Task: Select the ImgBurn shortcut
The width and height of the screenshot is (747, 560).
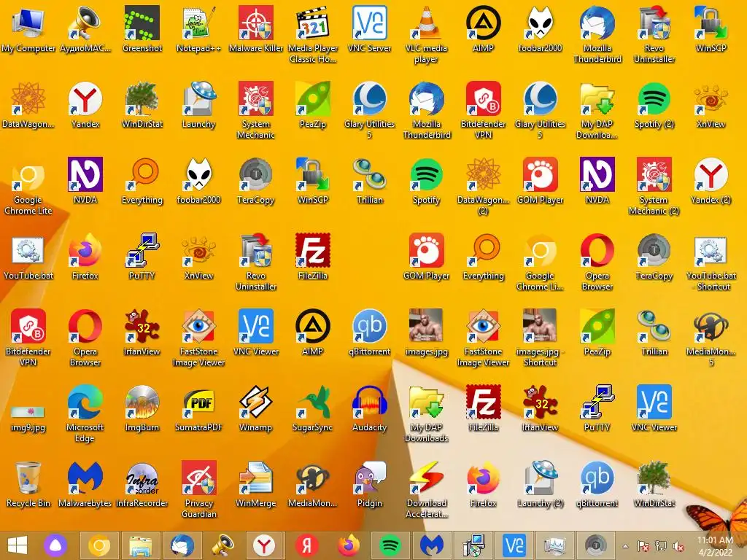Action: (x=142, y=408)
